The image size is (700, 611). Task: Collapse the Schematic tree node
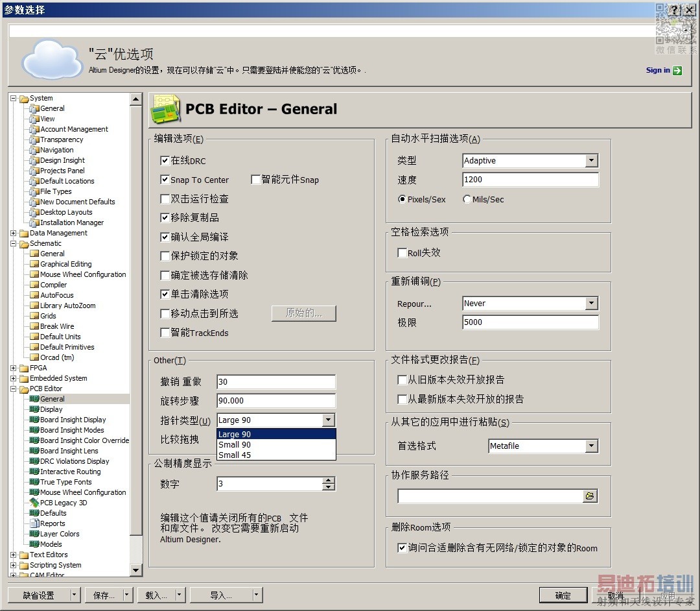click(x=14, y=243)
